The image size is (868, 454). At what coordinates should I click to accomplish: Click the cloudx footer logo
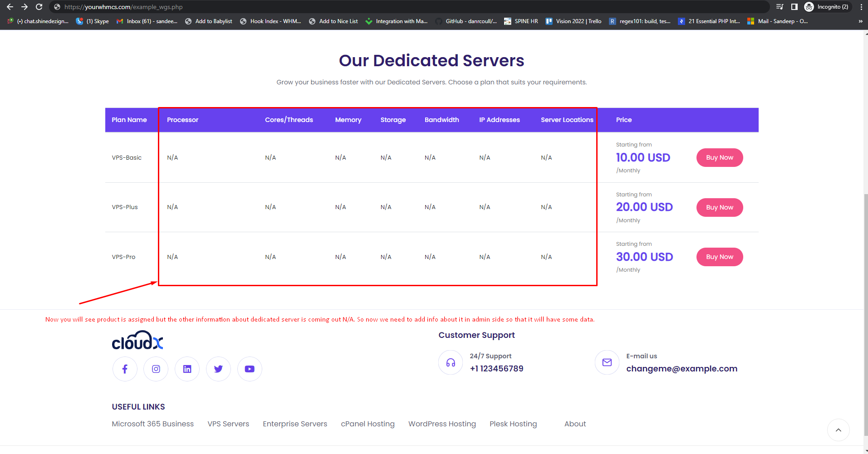coord(137,340)
